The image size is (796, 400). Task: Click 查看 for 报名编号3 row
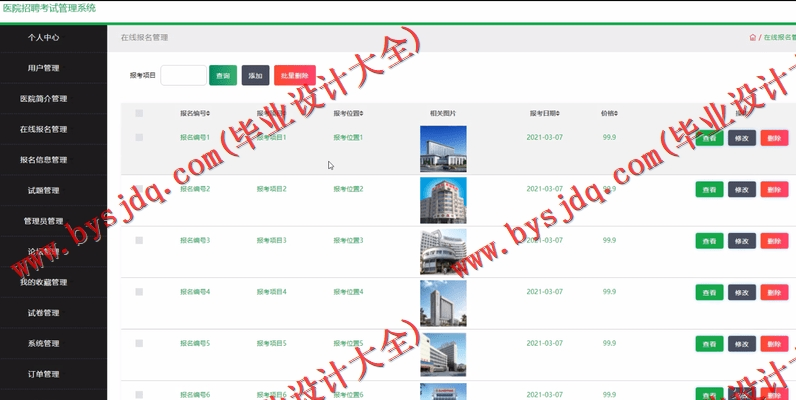pos(709,241)
